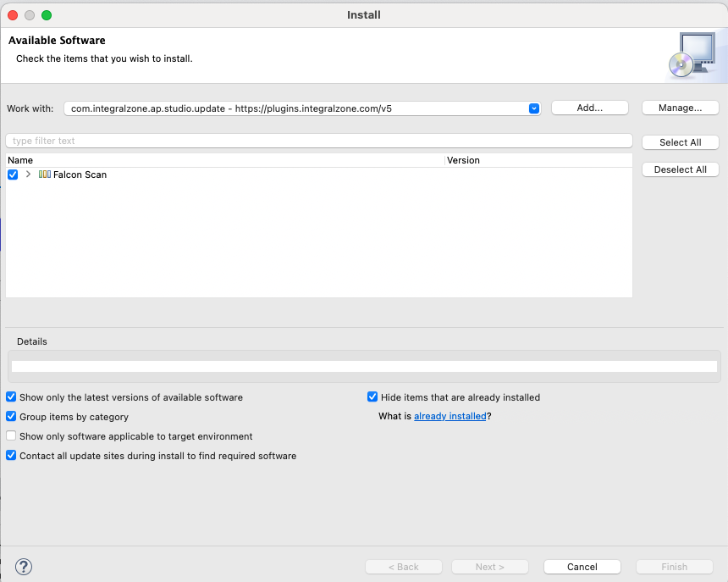The image size is (728, 582).
Task: Click the Falcon Scan category icon
Action: pos(45,175)
